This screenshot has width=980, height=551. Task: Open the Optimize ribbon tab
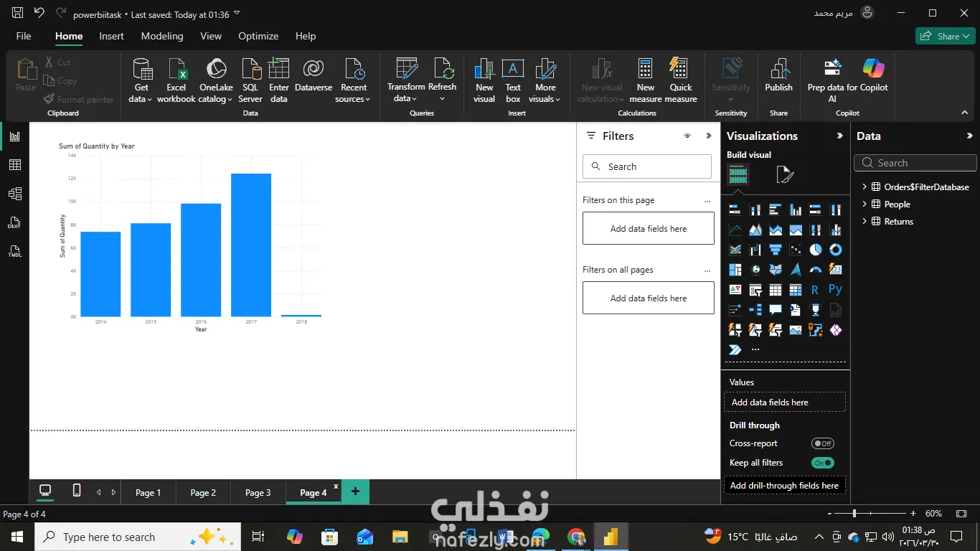coord(258,36)
